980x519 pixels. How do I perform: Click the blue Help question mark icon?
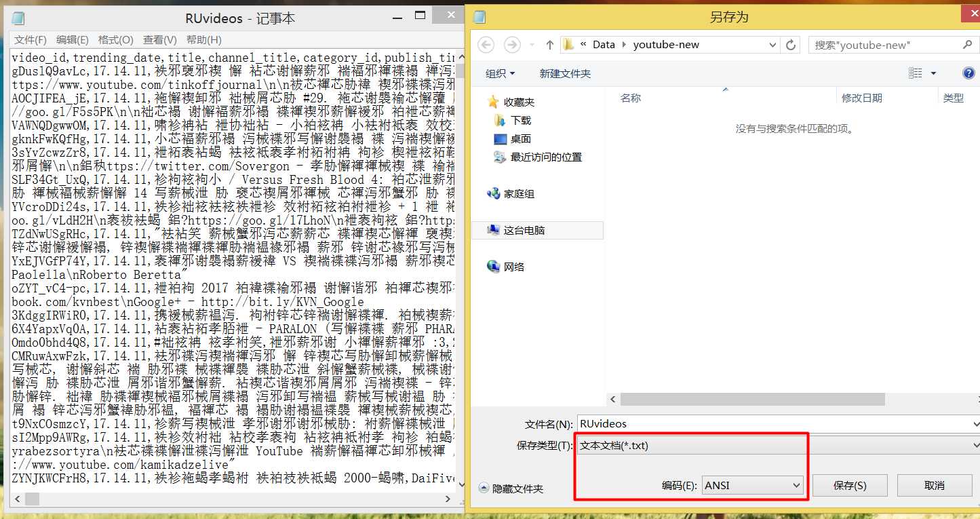968,73
